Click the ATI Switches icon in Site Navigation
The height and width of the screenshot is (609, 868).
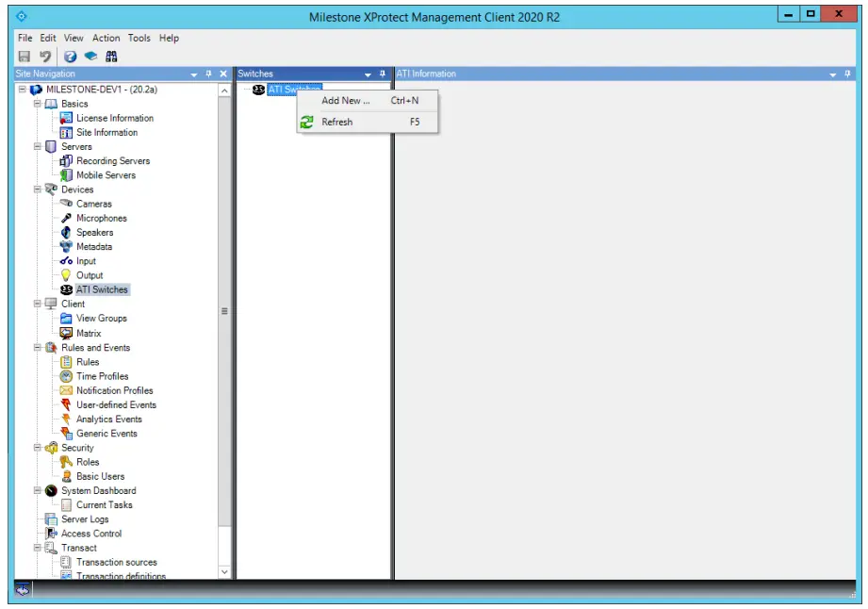[66, 289]
